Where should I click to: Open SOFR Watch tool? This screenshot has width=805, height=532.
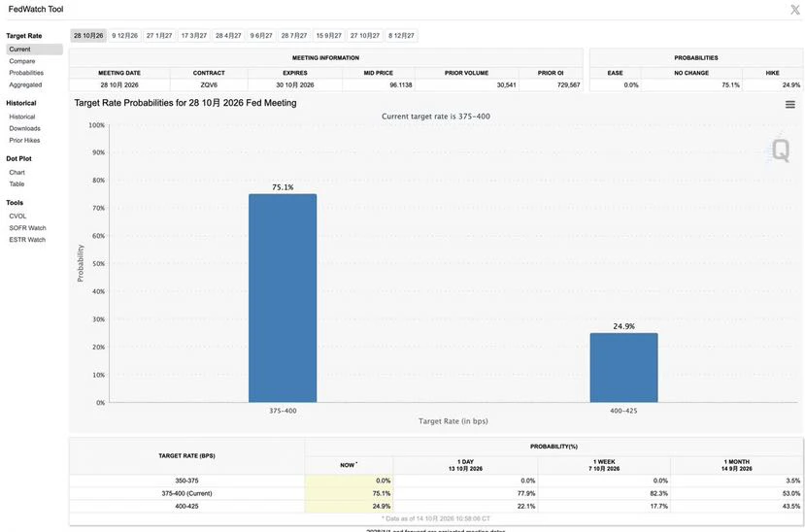(27, 228)
